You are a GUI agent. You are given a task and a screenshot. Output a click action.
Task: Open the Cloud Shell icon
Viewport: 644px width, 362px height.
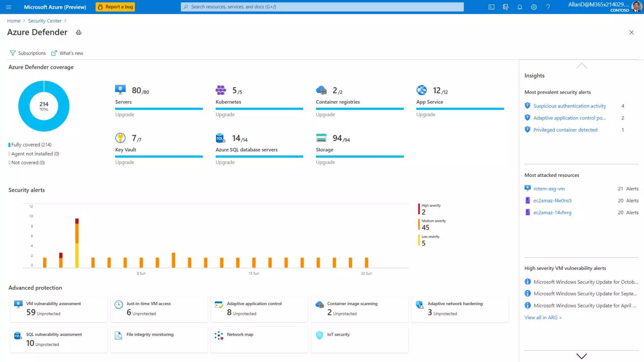pos(491,7)
